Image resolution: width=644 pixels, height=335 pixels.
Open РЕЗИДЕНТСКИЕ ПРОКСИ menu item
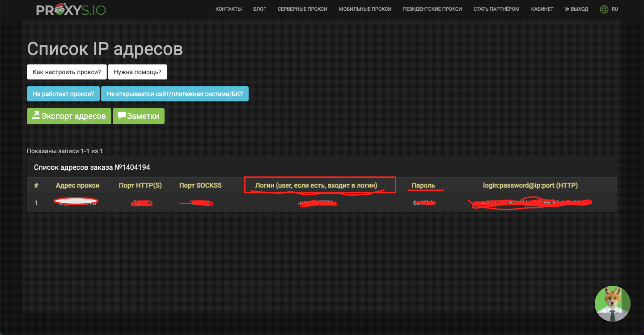pos(432,9)
